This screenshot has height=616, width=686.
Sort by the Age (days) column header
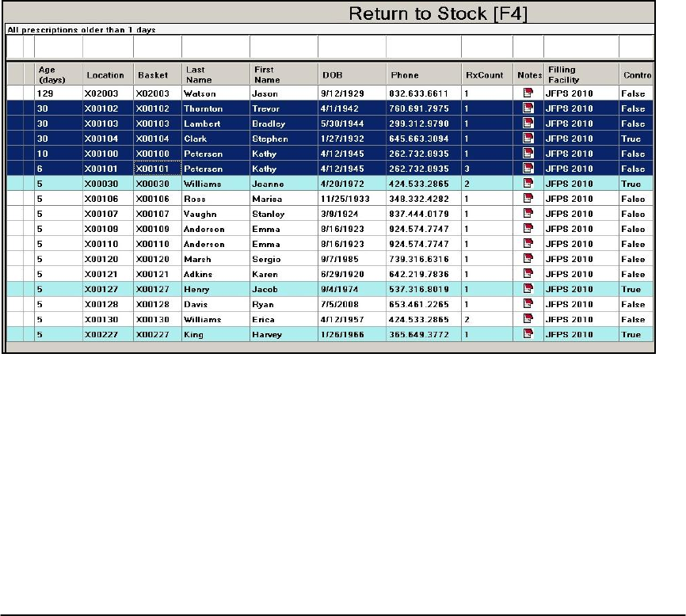(x=58, y=74)
